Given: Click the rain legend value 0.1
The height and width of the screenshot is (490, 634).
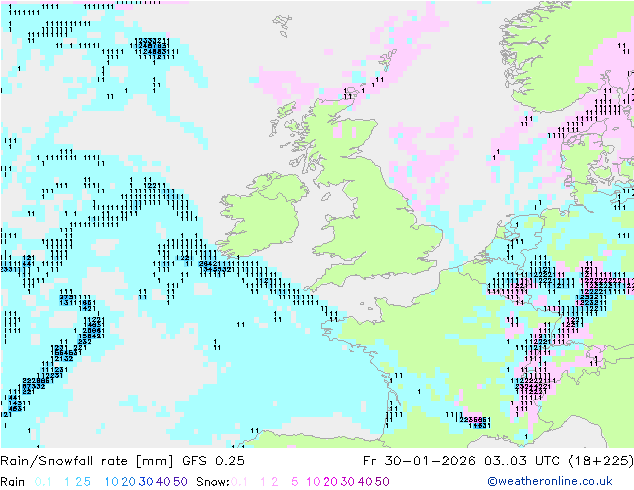Looking at the screenshot, I should click(x=43, y=482).
